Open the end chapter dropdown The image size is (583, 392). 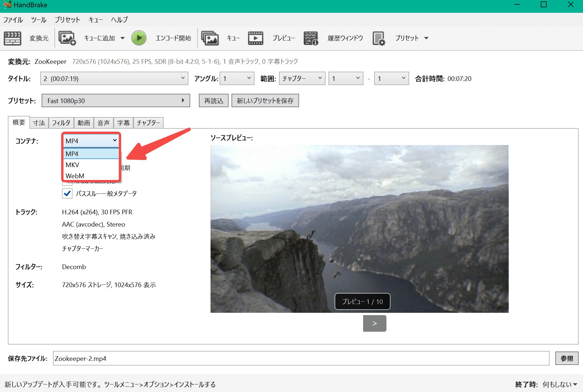click(391, 78)
